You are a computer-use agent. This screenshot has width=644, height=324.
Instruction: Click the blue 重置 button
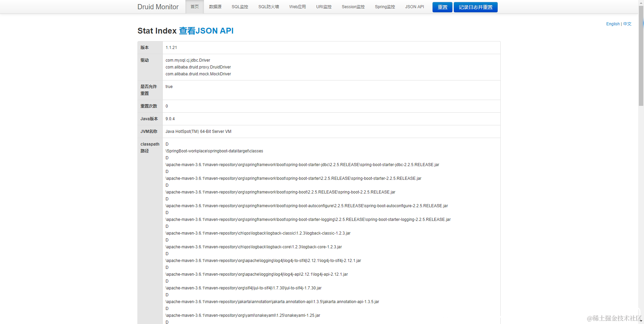(x=442, y=7)
